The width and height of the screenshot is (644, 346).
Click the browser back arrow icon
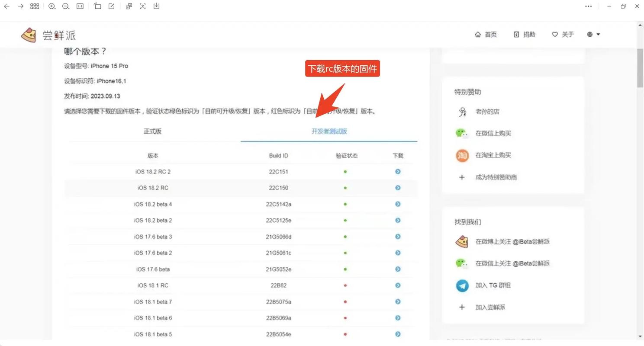pos(6,6)
